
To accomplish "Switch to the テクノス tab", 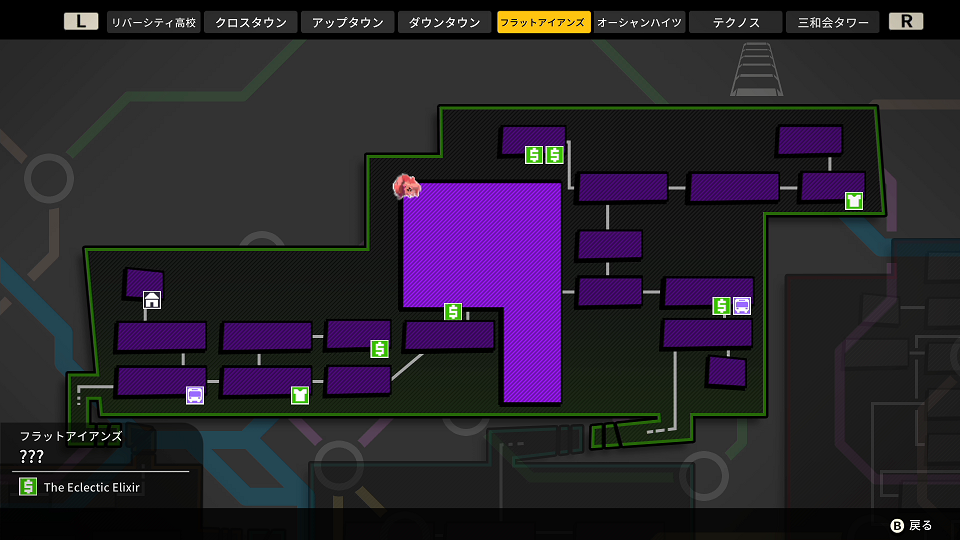I will point(736,22).
